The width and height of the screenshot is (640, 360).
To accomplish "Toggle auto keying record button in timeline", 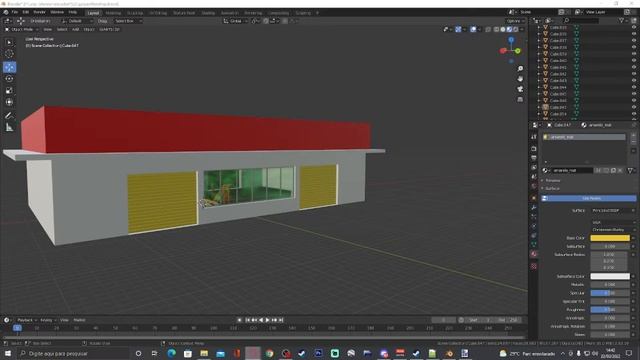I will [240, 320].
